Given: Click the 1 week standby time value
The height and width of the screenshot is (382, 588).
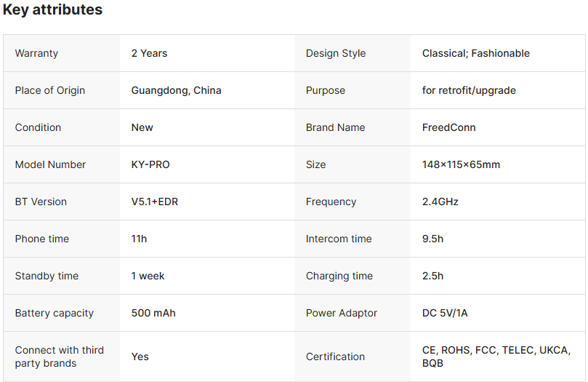Looking at the screenshot, I should click(148, 276).
